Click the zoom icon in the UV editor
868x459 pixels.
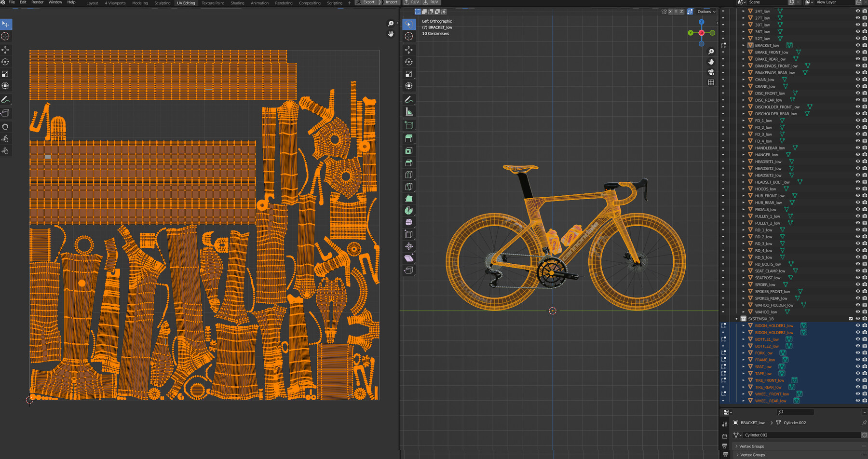point(391,24)
